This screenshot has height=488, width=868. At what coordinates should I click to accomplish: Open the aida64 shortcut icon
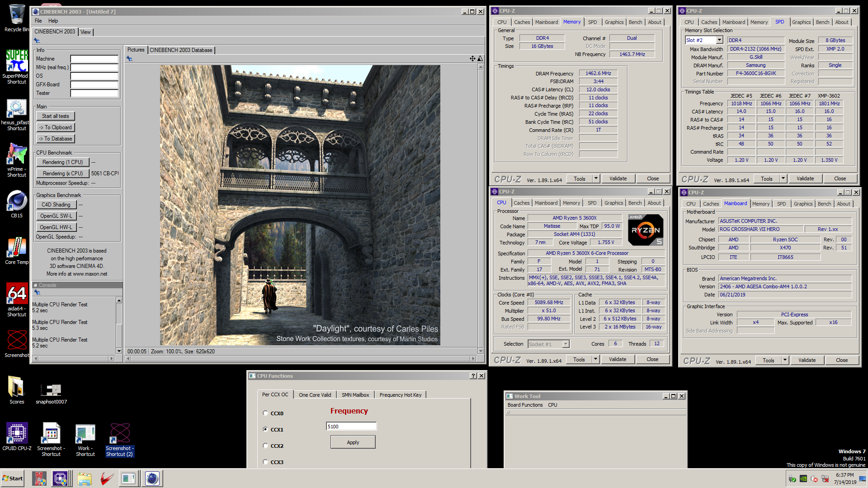17,300
